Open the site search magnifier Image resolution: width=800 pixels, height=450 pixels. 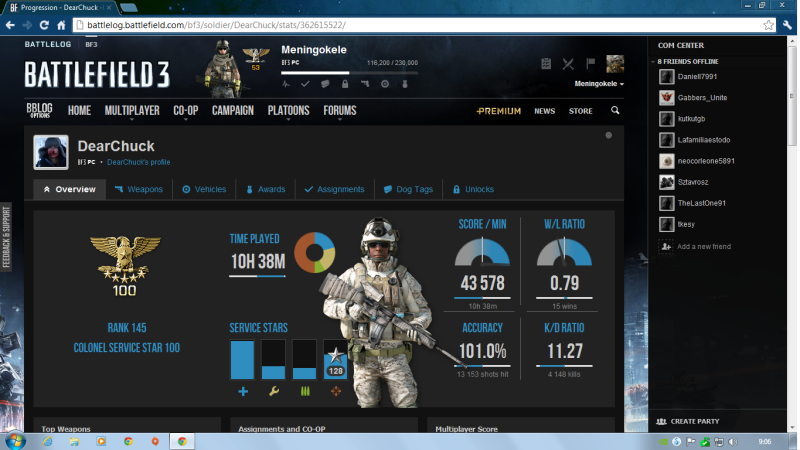tap(615, 110)
